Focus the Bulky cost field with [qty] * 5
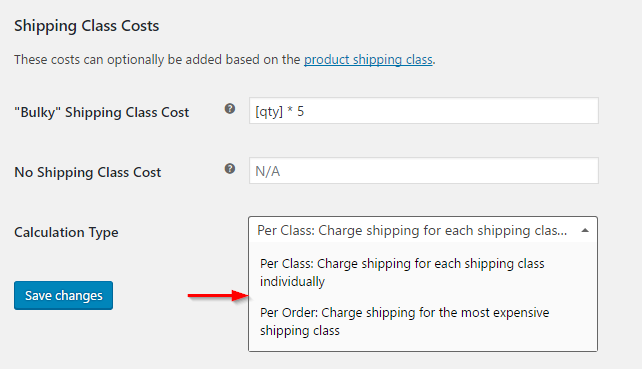 [424, 111]
